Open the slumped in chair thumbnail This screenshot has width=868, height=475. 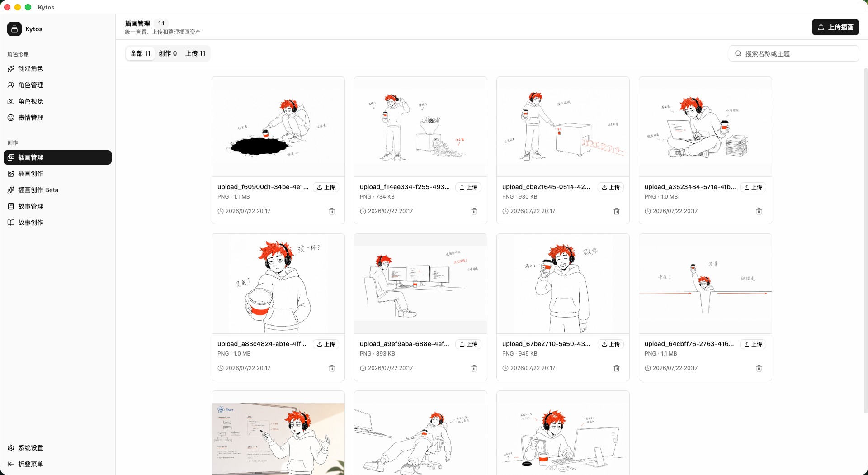pos(420,433)
